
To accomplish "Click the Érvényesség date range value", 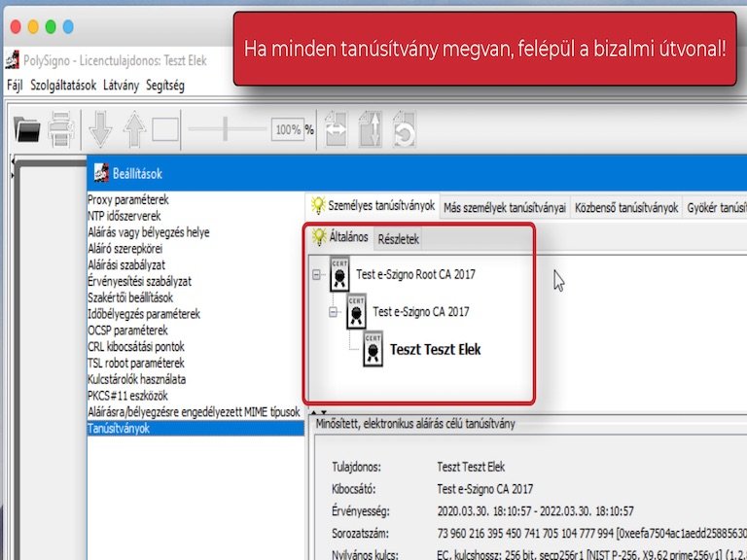I will (x=536, y=511).
